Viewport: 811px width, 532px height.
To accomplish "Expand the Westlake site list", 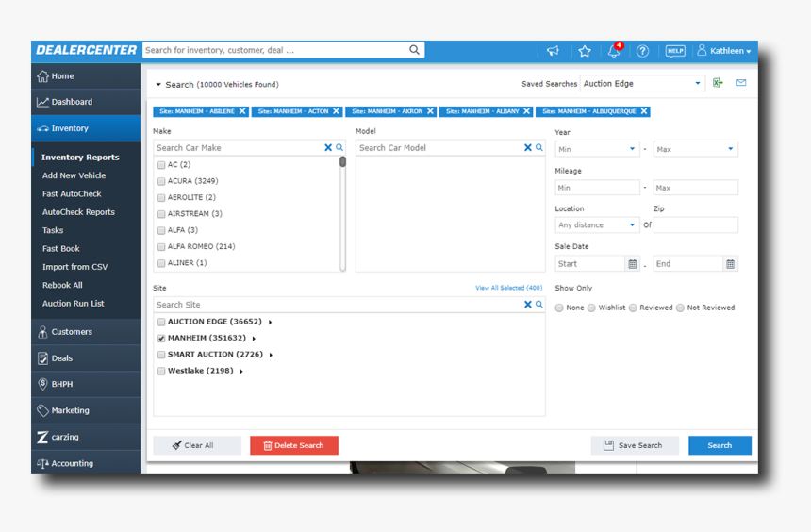I will point(241,371).
